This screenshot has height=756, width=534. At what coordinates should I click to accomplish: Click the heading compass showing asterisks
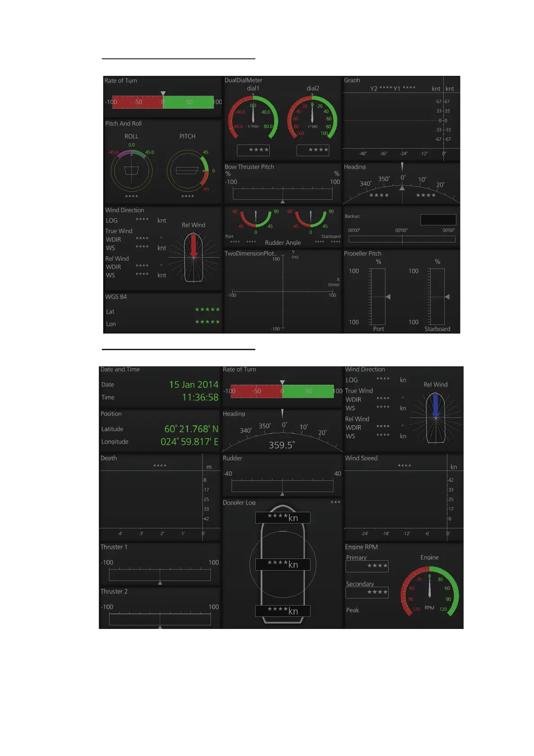[x=402, y=185]
